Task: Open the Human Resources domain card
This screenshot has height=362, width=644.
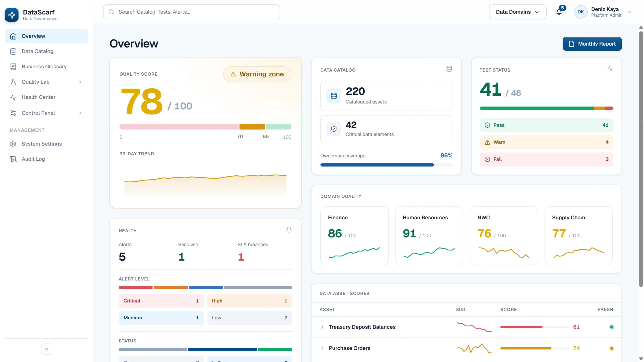Action: [x=429, y=236]
